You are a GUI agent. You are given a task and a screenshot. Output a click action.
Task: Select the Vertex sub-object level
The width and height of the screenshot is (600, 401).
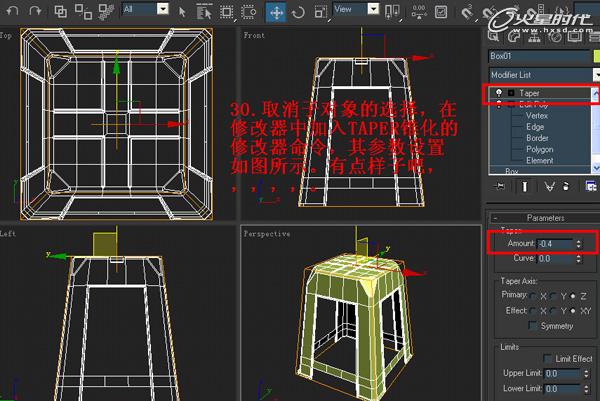point(536,116)
